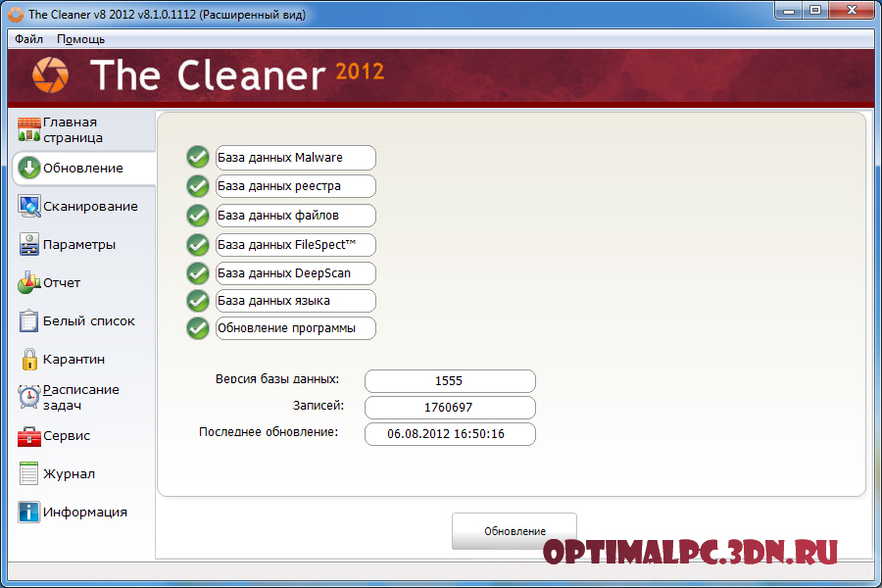Click checkmark beside Обновление программы
Screen dimensions: 882x588
pyautogui.click(x=197, y=328)
